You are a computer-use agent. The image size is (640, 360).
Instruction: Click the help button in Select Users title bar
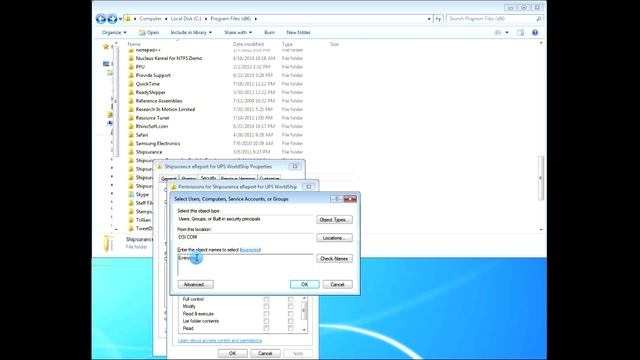[336, 199]
